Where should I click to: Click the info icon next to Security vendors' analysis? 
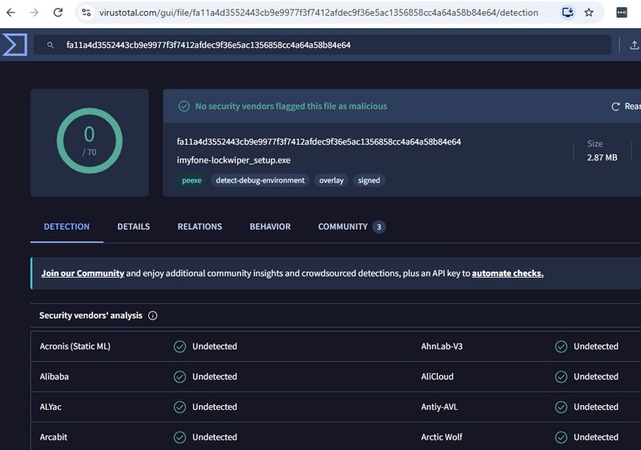click(152, 316)
